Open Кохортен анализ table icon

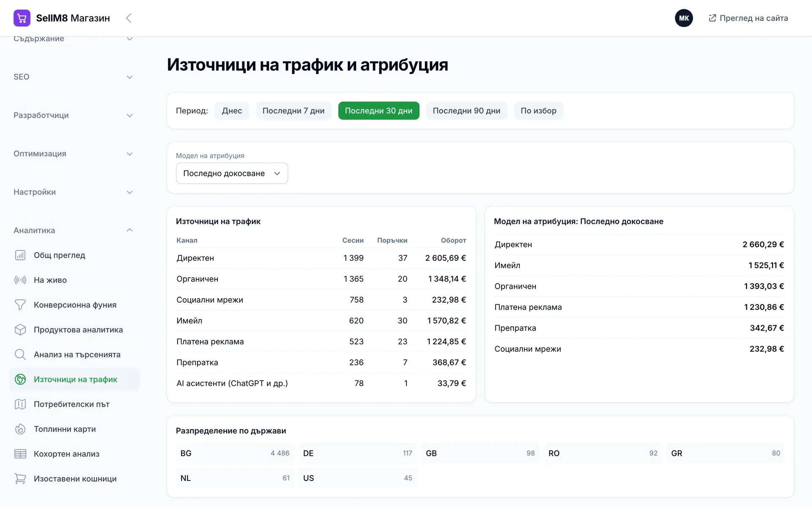point(20,454)
